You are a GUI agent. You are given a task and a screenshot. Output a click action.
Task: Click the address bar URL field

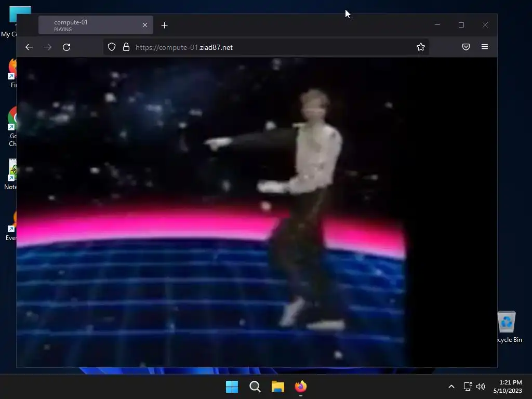point(266,47)
